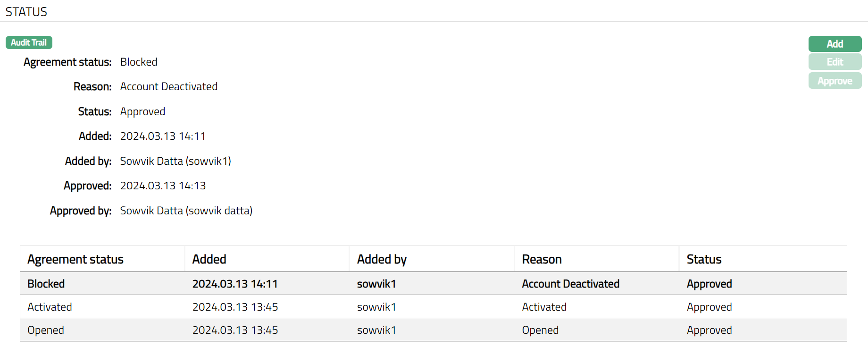Click the 2024.03.13 14:11 table cell

pos(235,284)
